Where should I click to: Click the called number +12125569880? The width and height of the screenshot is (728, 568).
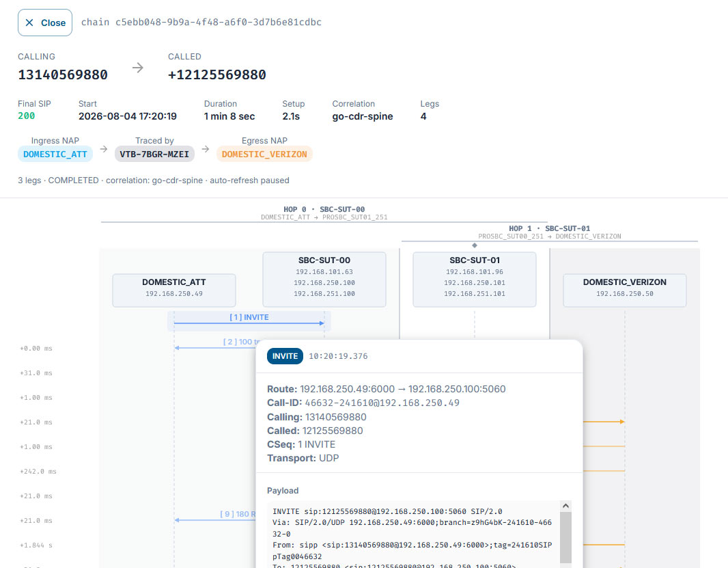tap(216, 75)
